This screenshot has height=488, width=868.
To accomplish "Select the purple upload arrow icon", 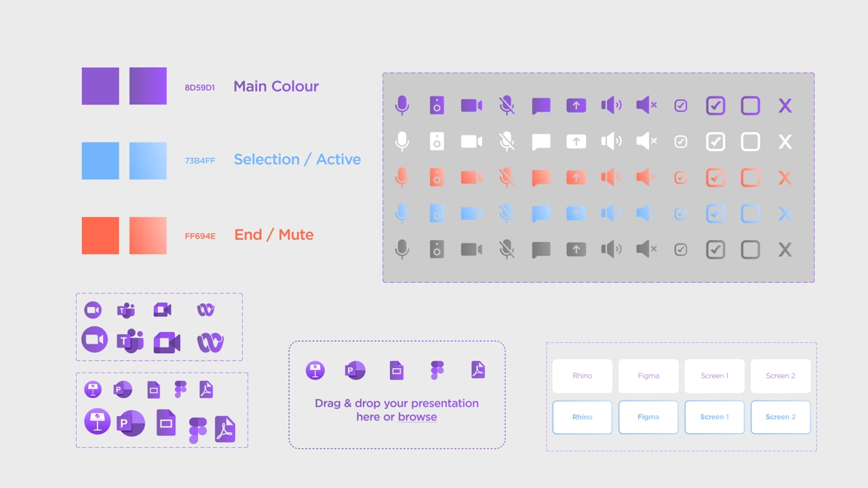I will [576, 105].
